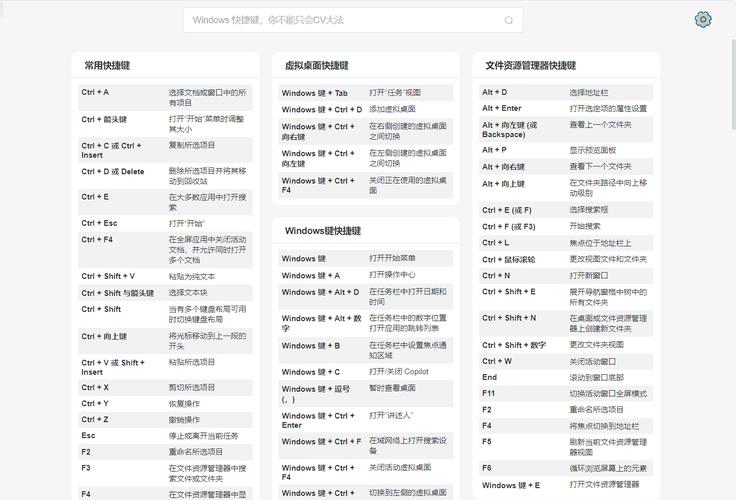
Task: Click the Ctrl + Shift + N row
Action: point(566,323)
